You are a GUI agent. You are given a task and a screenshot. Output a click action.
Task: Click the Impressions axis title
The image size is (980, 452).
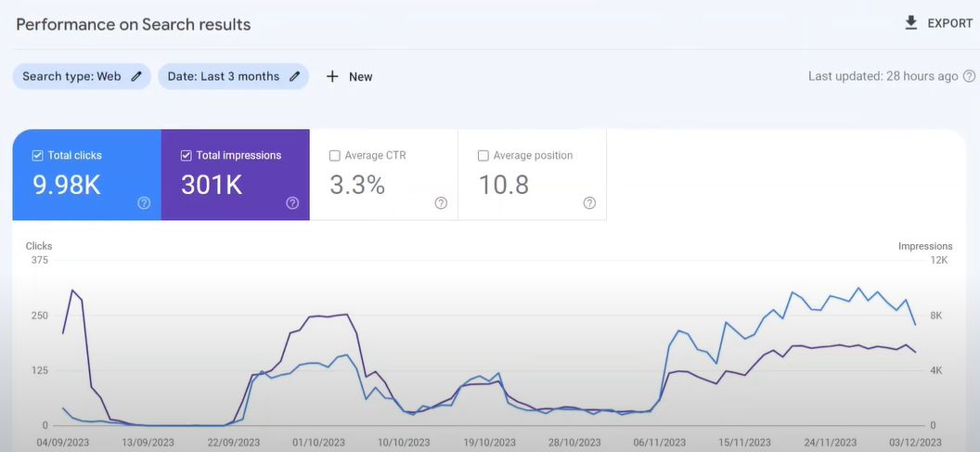pyautogui.click(x=925, y=246)
